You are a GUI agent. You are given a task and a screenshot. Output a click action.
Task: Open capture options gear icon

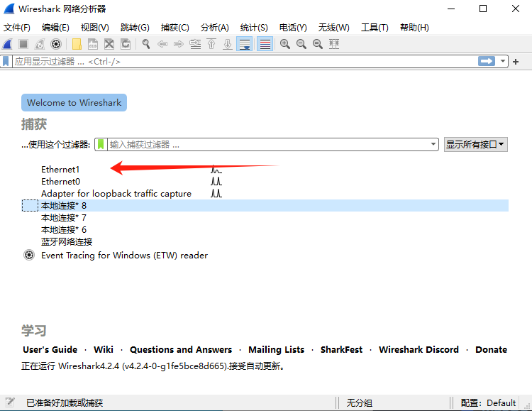click(56, 44)
